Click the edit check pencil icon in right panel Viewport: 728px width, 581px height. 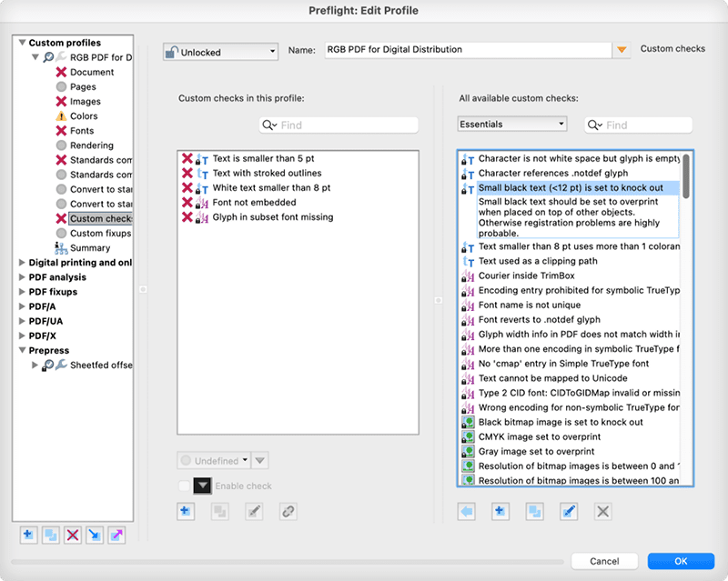[569, 512]
